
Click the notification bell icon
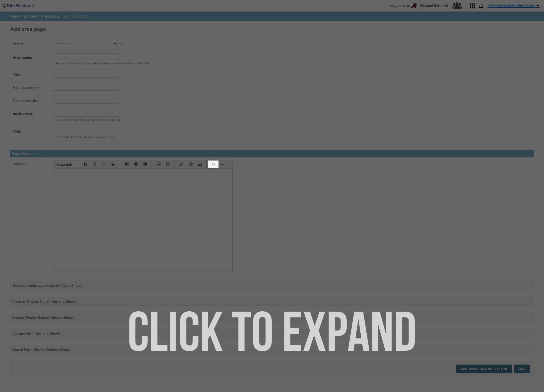pyautogui.click(x=481, y=5)
